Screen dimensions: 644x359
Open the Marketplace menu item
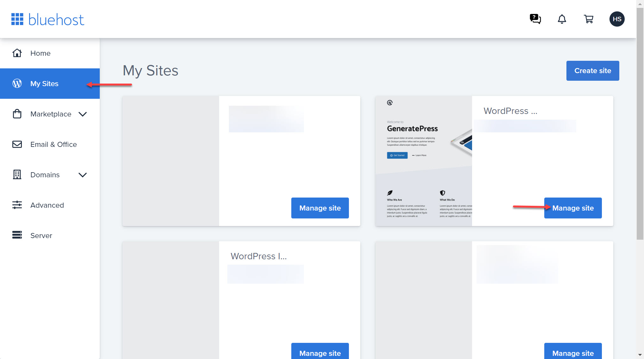coord(51,114)
